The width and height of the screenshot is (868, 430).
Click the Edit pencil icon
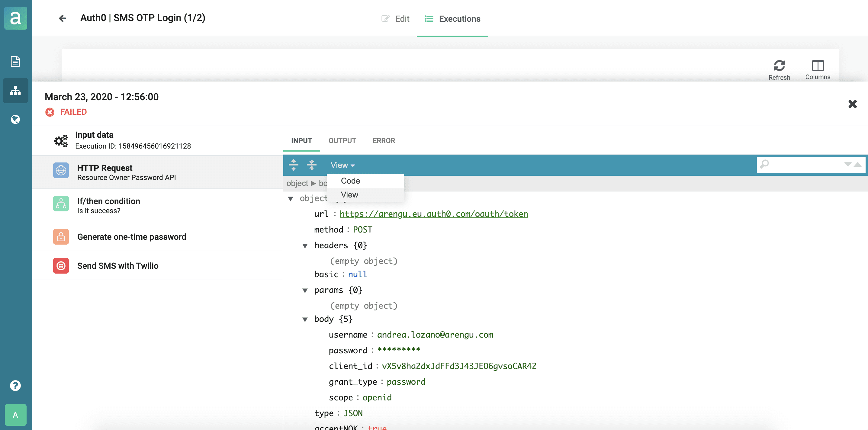pyautogui.click(x=385, y=18)
